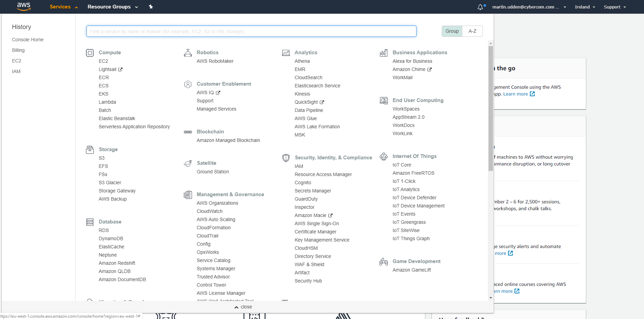Image resolution: width=644 pixels, height=319 pixels.
Task: Expand the Resource Groups dropdown
Action: coord(112,7)
